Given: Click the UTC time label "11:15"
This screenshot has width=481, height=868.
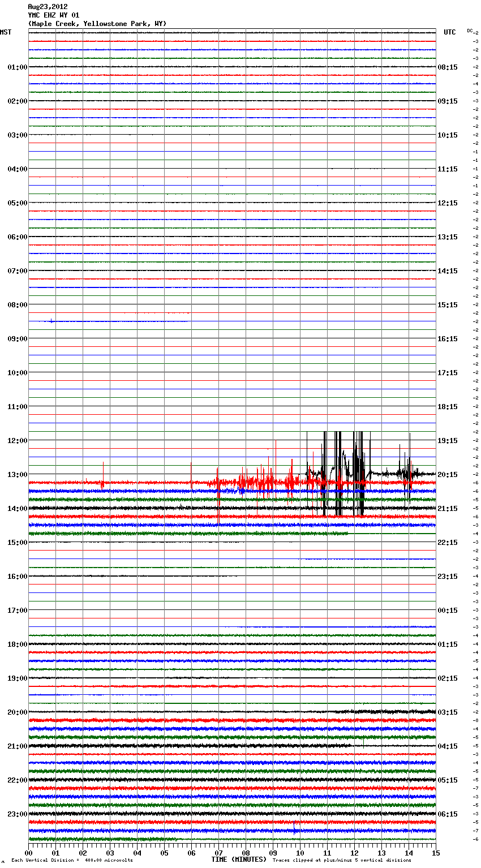Looking at the screenshot, I should tap(448, 169).
